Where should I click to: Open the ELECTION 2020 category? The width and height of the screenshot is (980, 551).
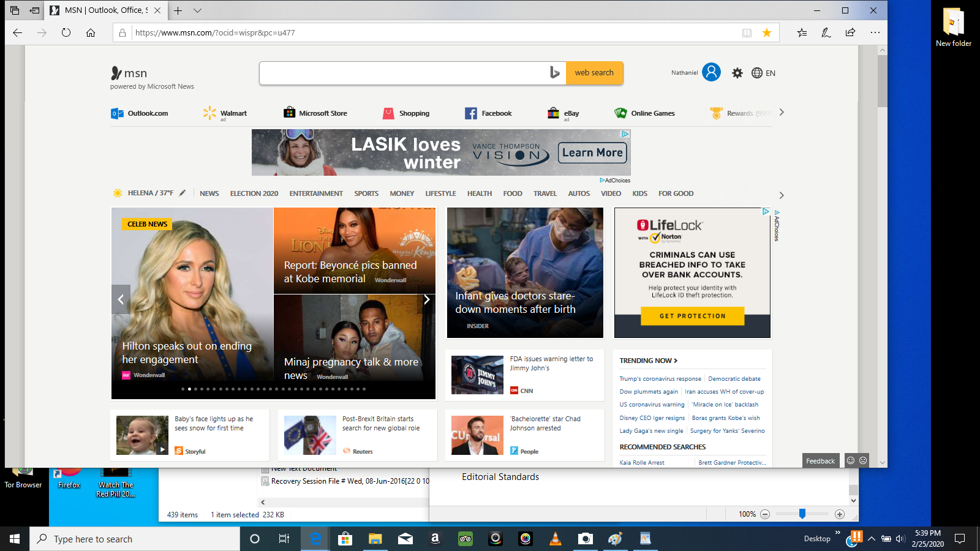(254, 193)
